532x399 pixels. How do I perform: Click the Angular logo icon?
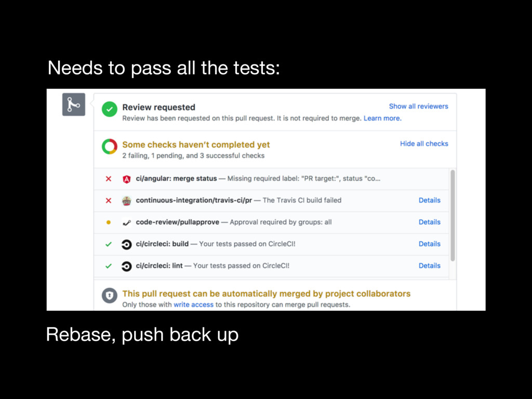[x=126, y=179]
